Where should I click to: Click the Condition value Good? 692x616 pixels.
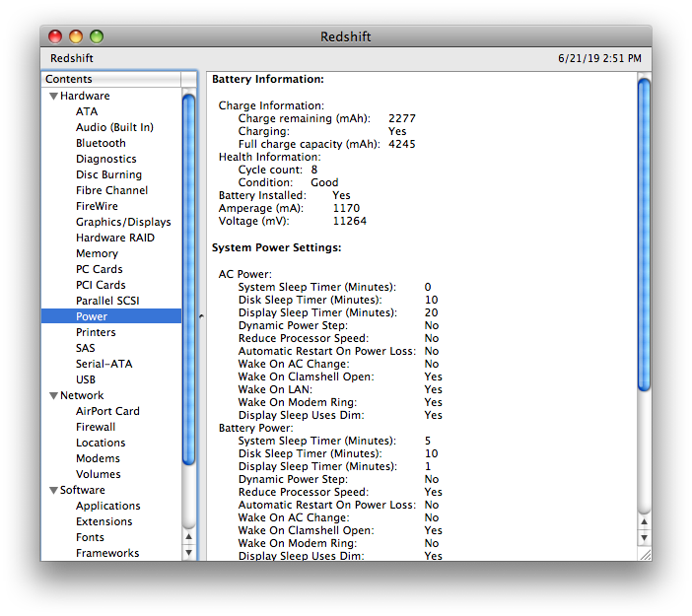click(x=324, y=182)
